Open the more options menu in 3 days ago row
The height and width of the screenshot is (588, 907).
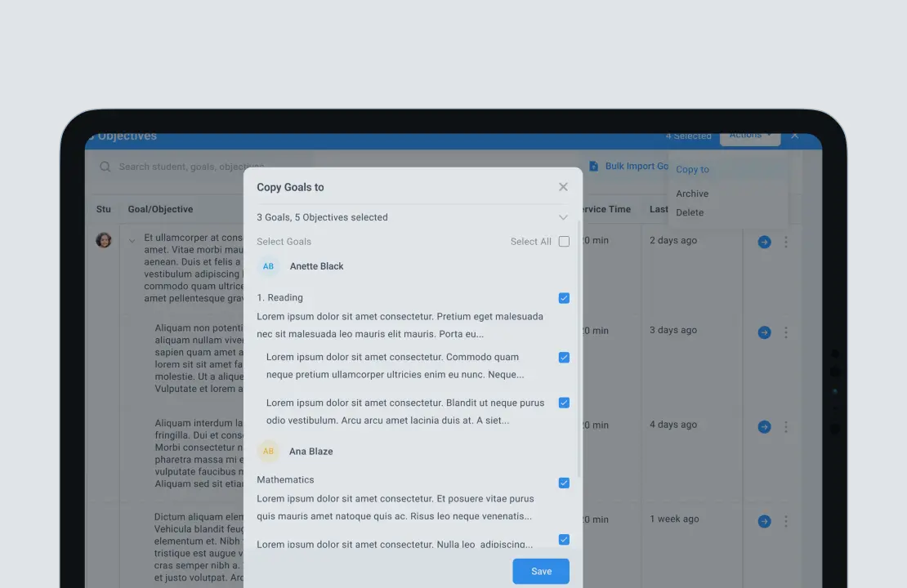785,332
